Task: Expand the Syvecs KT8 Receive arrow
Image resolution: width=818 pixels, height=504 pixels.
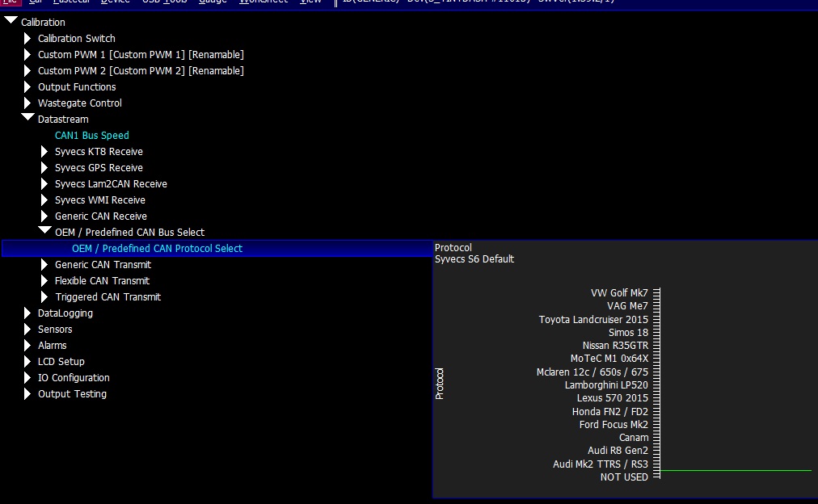Action: tap(44, 152)
